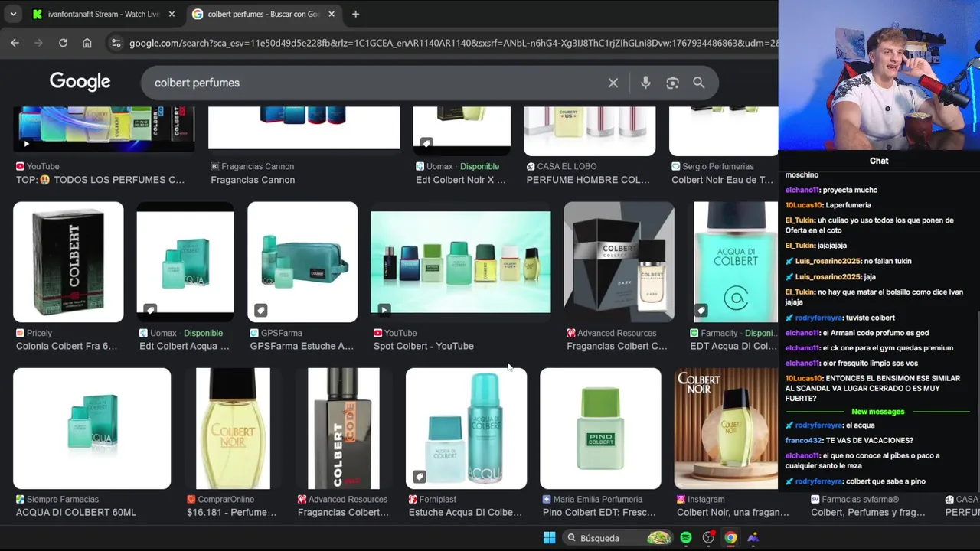Viewport: 980px width, 551px height.
Task: Open Colbert Noir Instagram thumbnail
Action: (726, 429)
